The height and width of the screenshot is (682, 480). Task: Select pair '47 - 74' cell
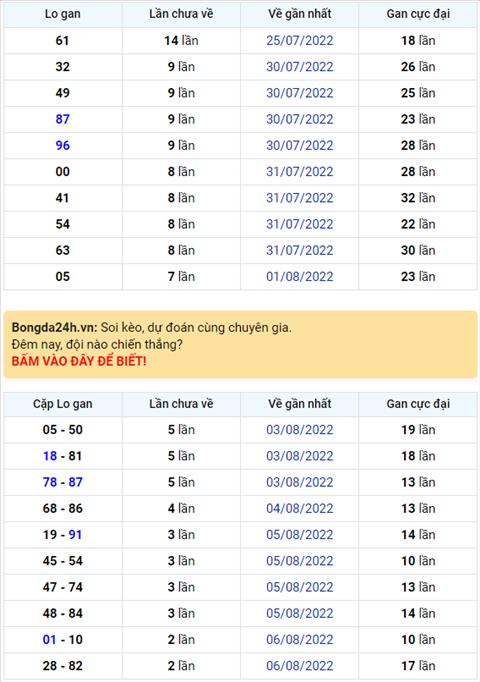coord(63,587)
